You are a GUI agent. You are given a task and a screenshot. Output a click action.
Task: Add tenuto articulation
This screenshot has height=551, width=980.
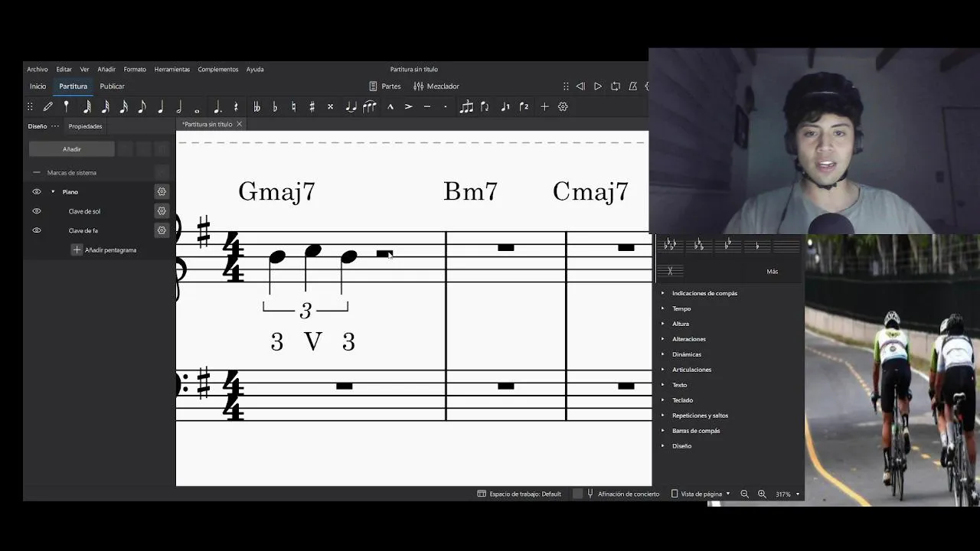tap(426, 107)
